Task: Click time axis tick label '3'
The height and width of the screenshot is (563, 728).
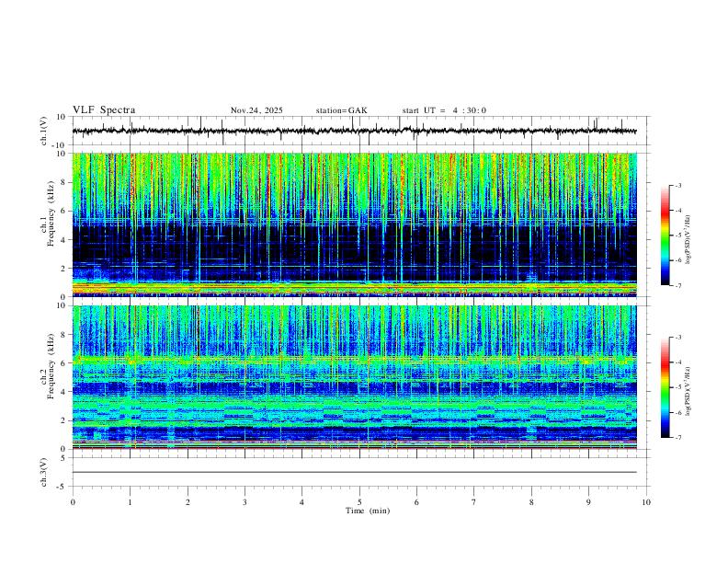Action: click(245, 502)
